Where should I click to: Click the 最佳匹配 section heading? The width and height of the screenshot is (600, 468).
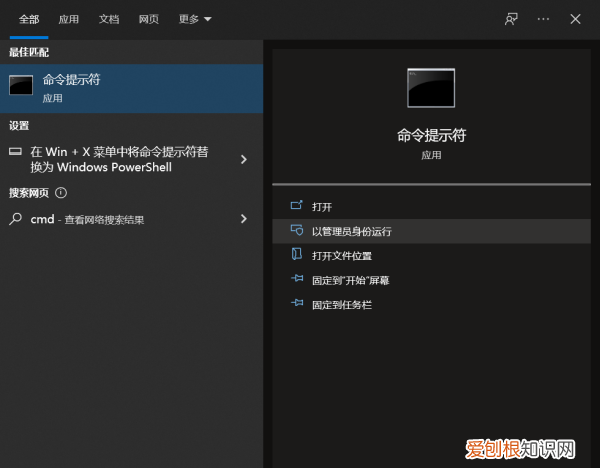click(x=29, y=52)
